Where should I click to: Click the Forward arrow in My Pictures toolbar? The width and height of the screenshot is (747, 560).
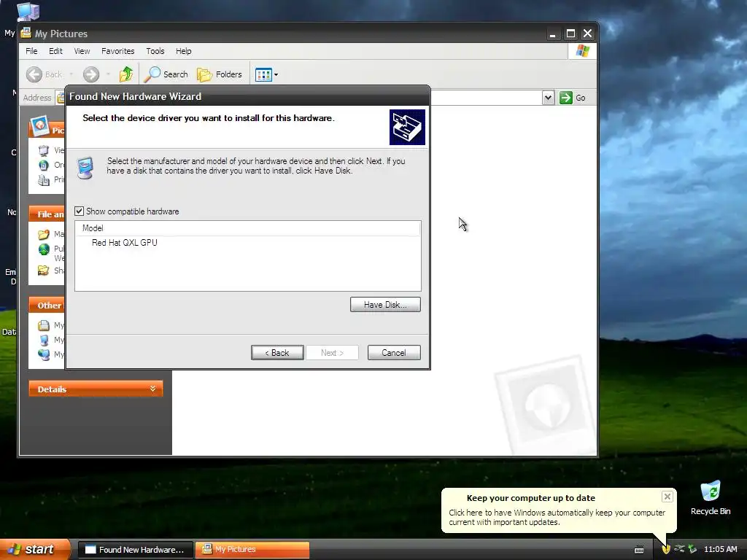point(91,74)
